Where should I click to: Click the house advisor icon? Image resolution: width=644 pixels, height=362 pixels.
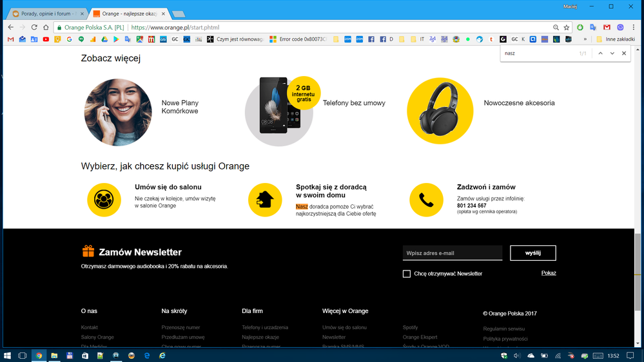(264, 200)
